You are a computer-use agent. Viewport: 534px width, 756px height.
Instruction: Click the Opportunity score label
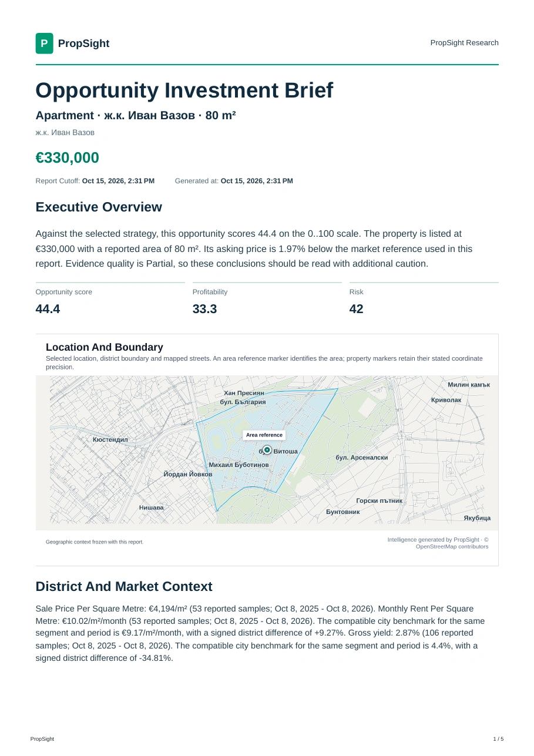[x=63, y=292]
